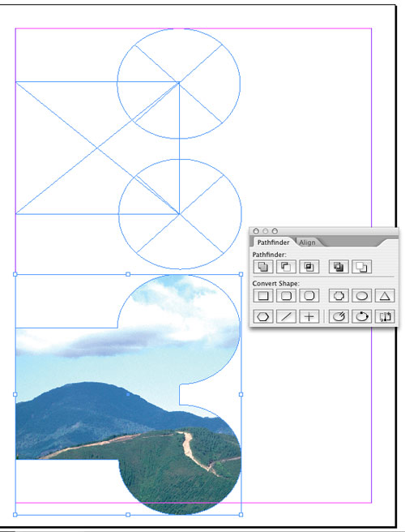Click the Intersect pathfinder icon
The image size is (405, 532).
[309, 267]
